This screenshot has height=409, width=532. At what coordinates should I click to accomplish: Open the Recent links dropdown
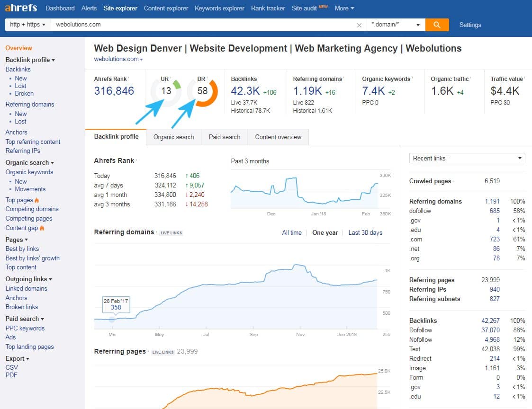(x=467, y=159)
